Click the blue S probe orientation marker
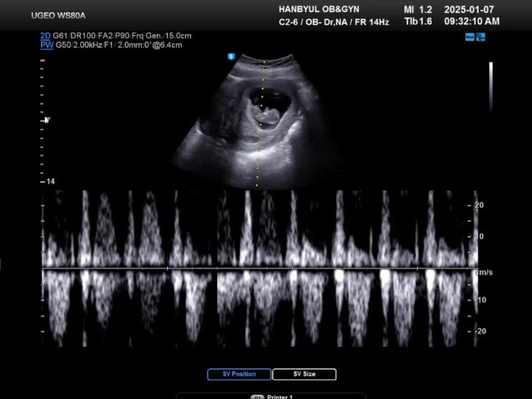Image resolution: width=532 pixels, height=399 pixels. (231, 56)
